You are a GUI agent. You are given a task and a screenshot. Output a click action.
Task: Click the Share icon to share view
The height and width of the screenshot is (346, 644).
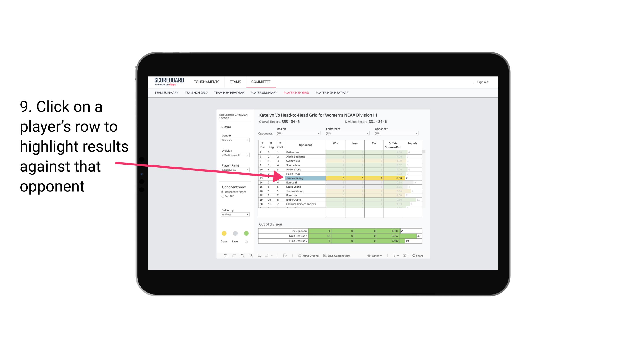coord(420,256)
